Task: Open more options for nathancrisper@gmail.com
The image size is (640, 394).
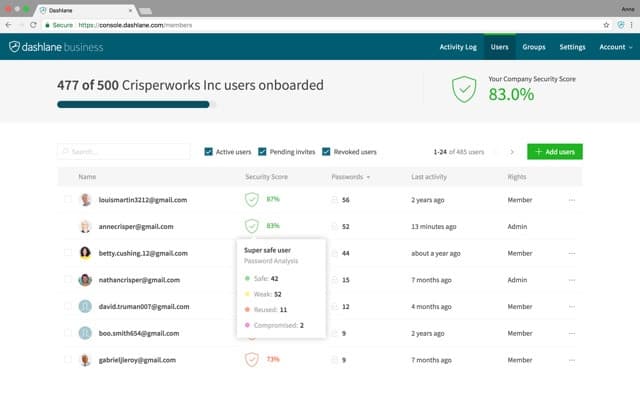Action: 572,280
